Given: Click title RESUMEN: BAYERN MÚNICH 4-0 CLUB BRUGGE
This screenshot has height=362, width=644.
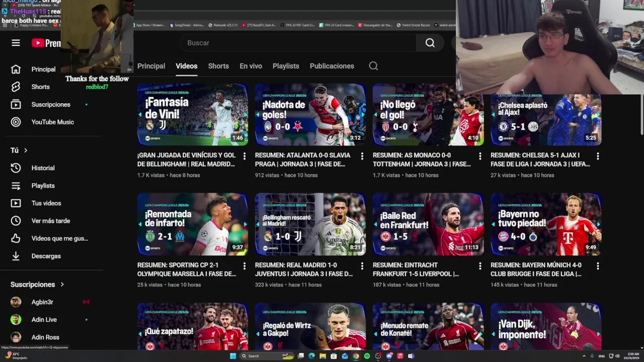Looking at the screenshot, I should [536, 269].
